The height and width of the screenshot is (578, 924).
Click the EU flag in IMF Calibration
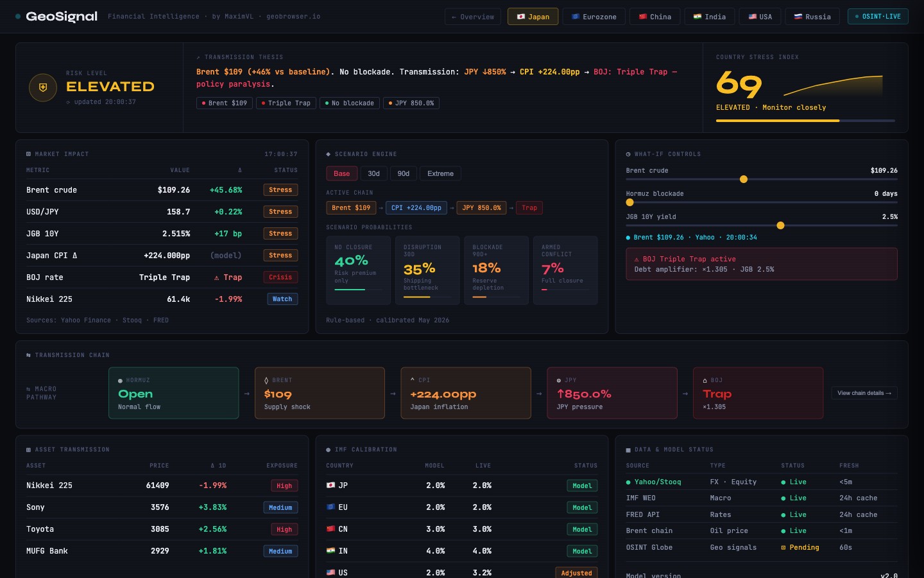pyautogui.click(x=330, y=507)
